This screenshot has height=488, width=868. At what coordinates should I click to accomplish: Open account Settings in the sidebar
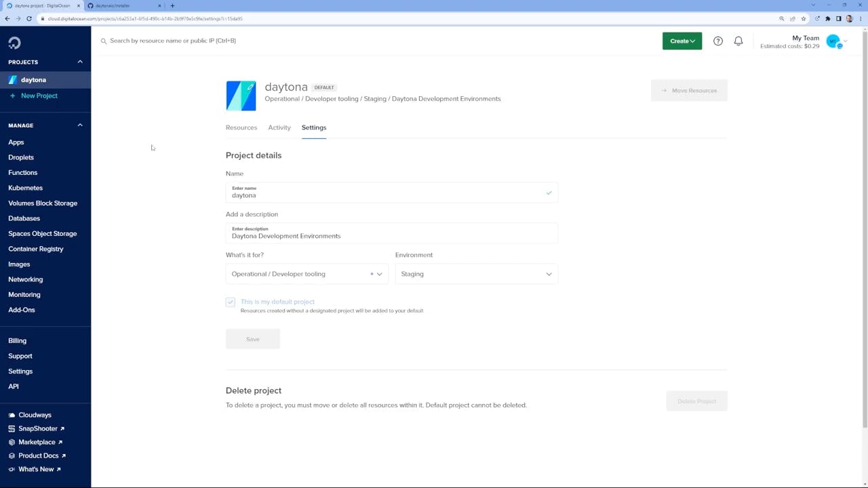[20, 371]
